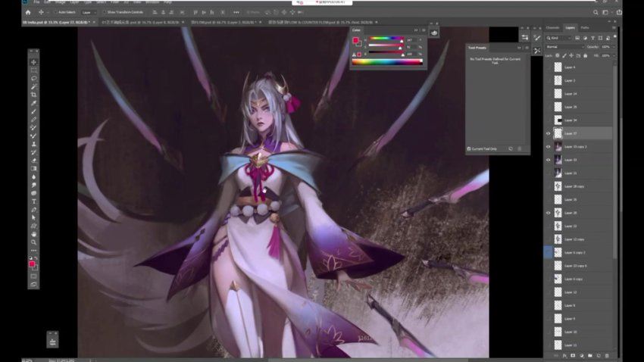Open workspace switcher at top right
Viewport: 644px width, 362px height.
pyautogui.click(x=605, y=12)
